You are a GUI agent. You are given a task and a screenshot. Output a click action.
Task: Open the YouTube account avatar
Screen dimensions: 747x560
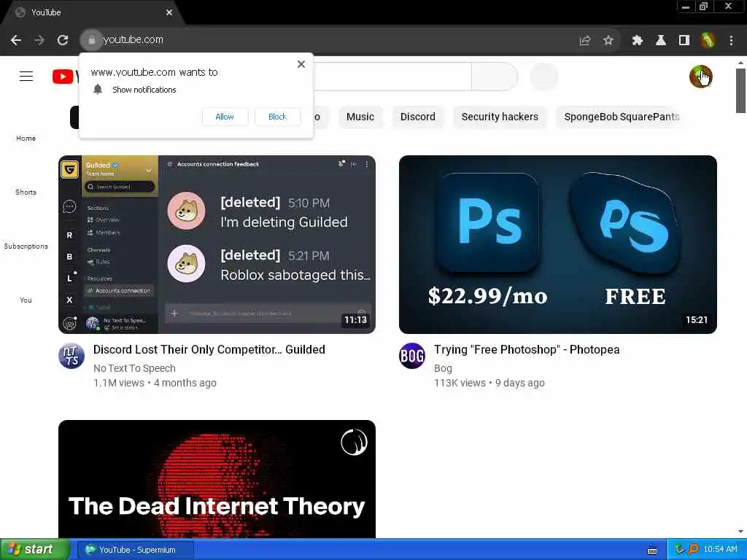(x=701, y=76)
